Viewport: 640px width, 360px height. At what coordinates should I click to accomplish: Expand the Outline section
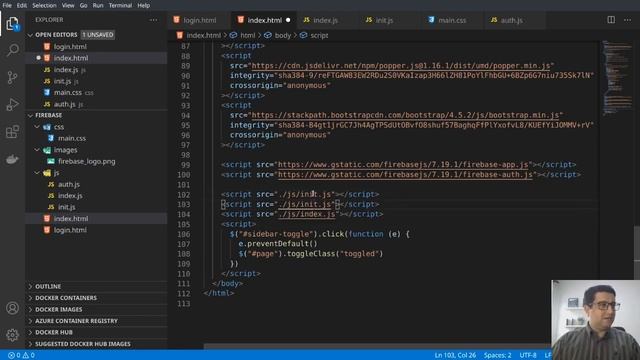[96, 287]
